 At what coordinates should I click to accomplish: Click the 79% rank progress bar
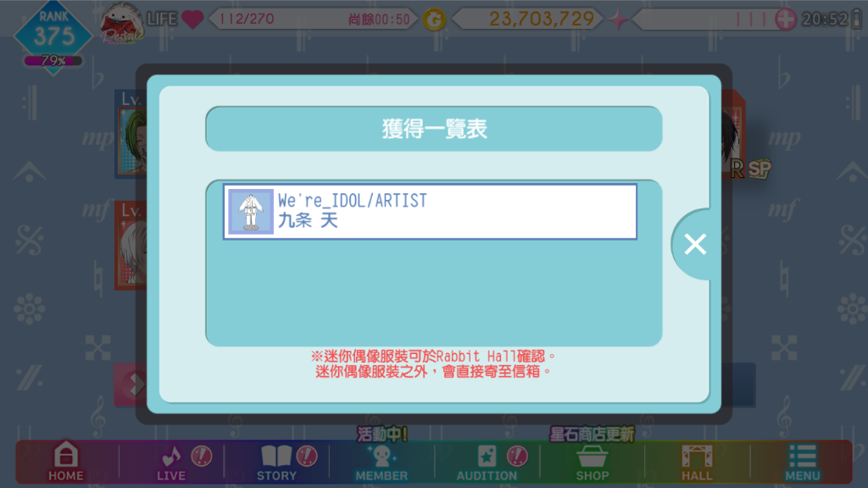[53, 60]
